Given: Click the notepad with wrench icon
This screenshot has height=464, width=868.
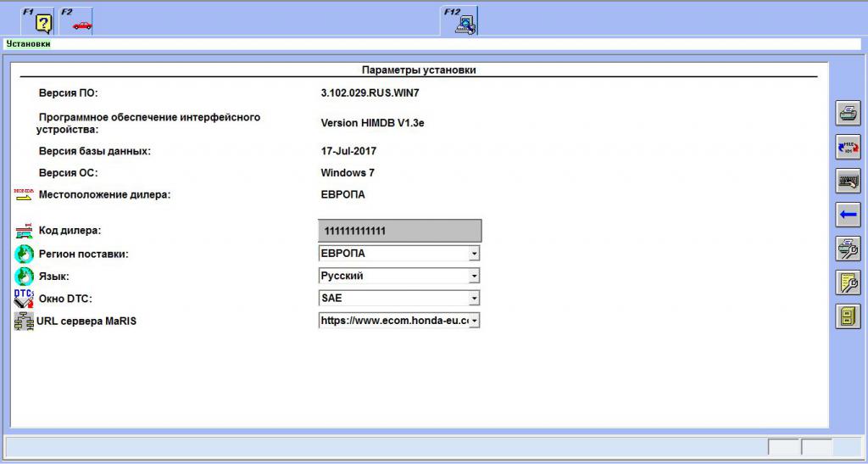Looking at the screenshot, I should click(848, 282).
